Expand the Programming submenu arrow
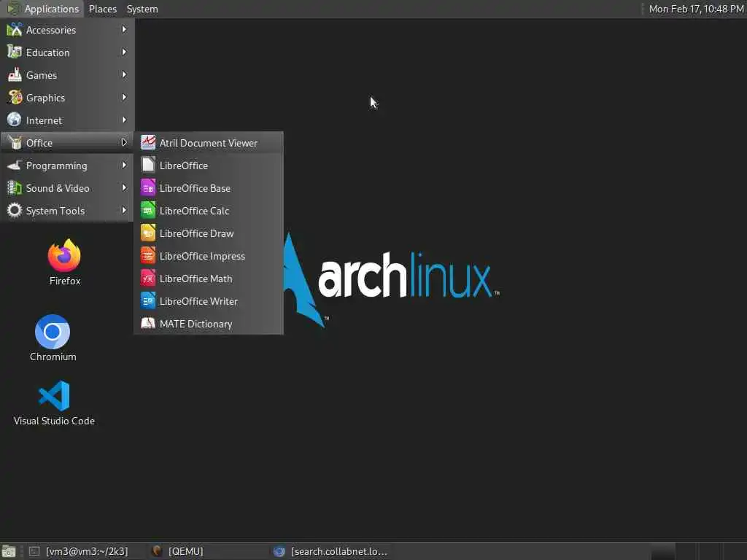This screenshot has width=747, height=560. point(124,166)
